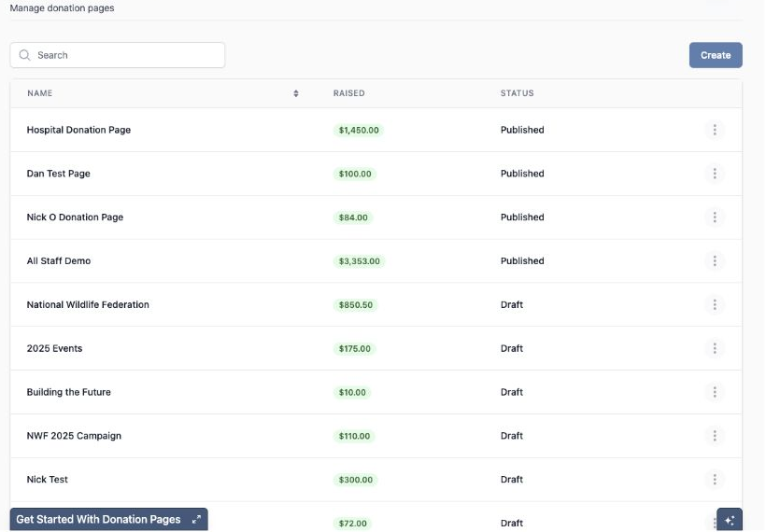Open options menu for NWF 2025 Campaign
766x532 pixels.
click(715, 436)
